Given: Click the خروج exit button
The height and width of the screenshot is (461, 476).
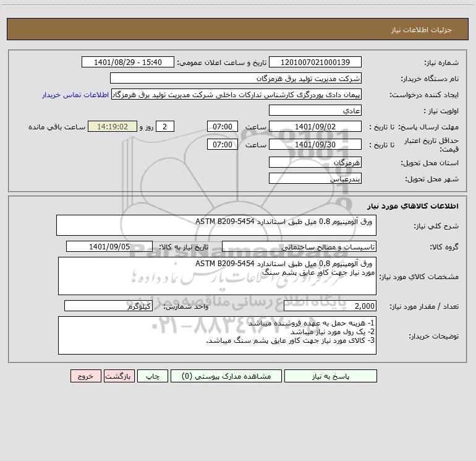Looking at the screenshot, I should click(x=85, y=376).
